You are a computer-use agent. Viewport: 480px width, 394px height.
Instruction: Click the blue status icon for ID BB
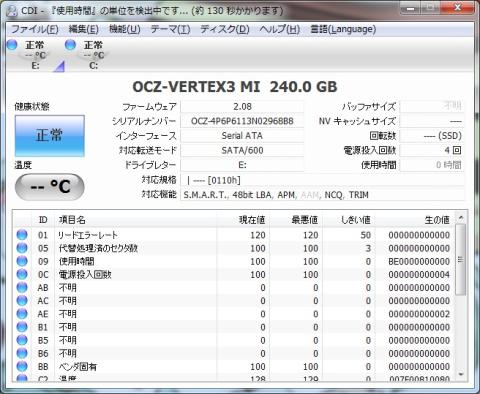[x=22, y=366]
